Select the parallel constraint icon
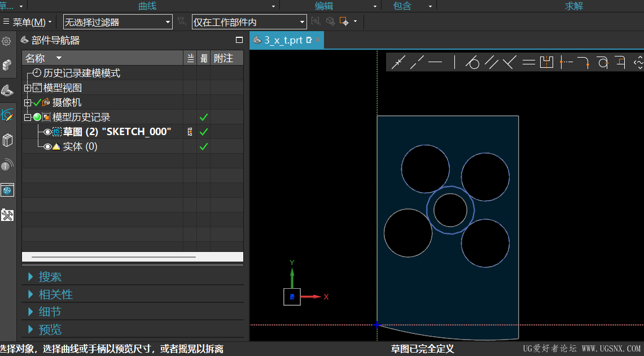The image size is (644, 356). (491, 63)
